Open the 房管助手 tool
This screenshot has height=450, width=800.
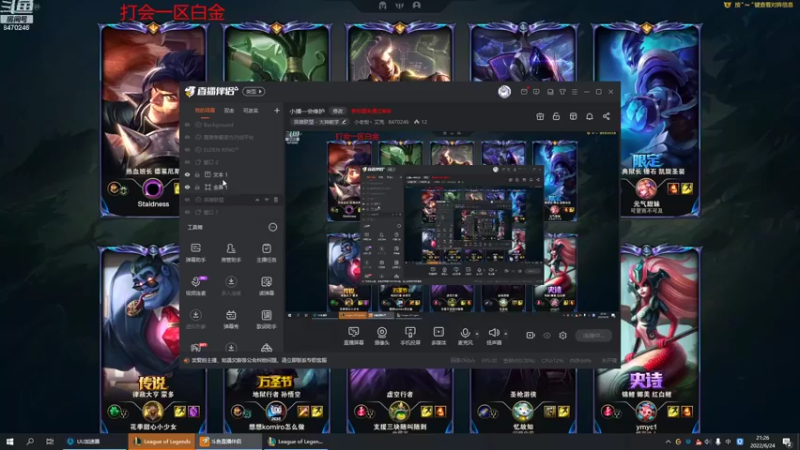coord(231,253)
